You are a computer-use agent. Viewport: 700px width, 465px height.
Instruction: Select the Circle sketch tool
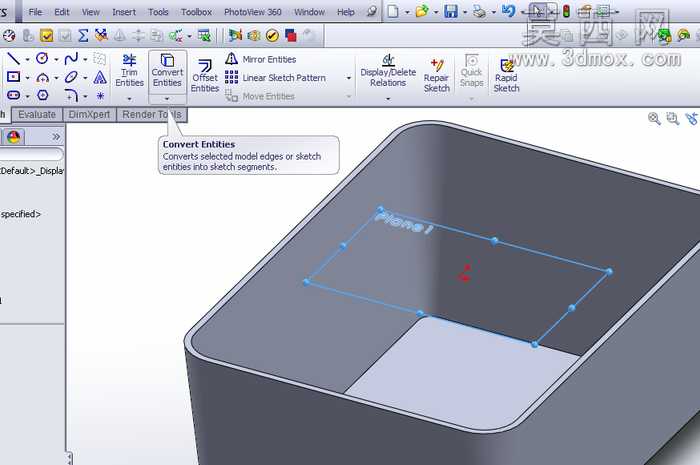42,58
